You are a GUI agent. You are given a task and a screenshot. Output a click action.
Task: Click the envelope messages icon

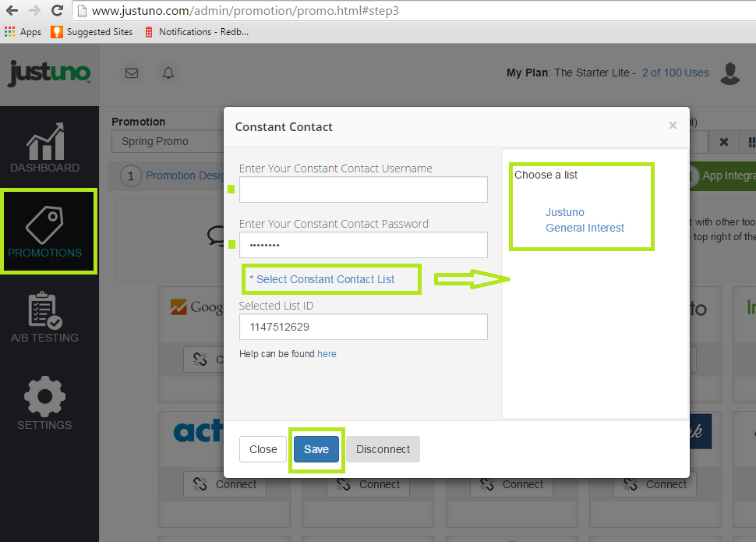coord(132,73)
